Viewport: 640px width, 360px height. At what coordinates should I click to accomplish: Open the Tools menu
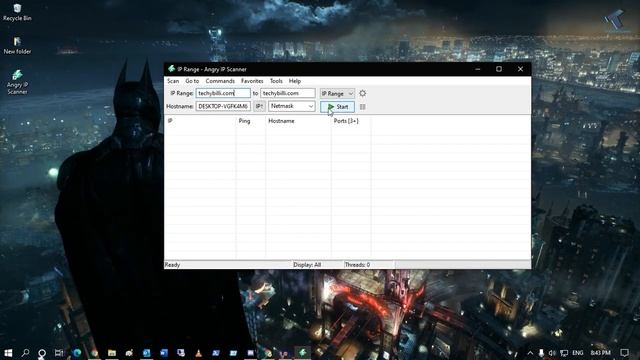[276, 81]
